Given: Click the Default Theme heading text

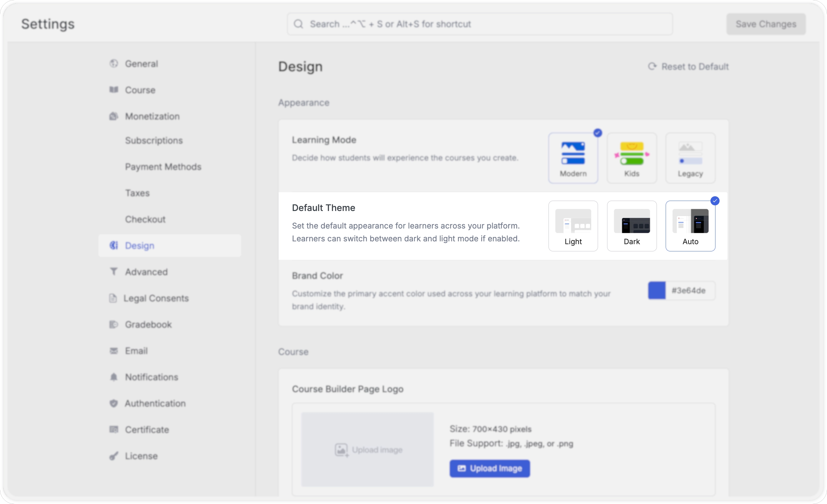Looking at the screenshot, I should (x=324, y=208).
